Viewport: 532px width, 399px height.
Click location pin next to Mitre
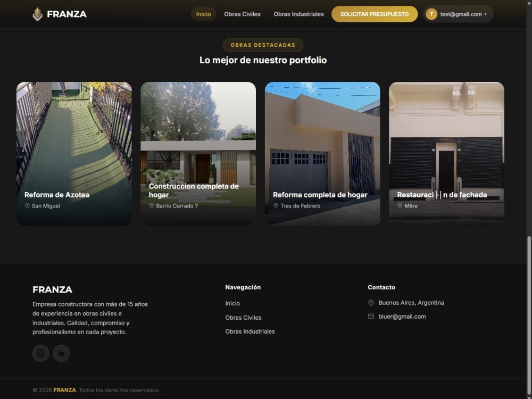[x=400, y=205]
